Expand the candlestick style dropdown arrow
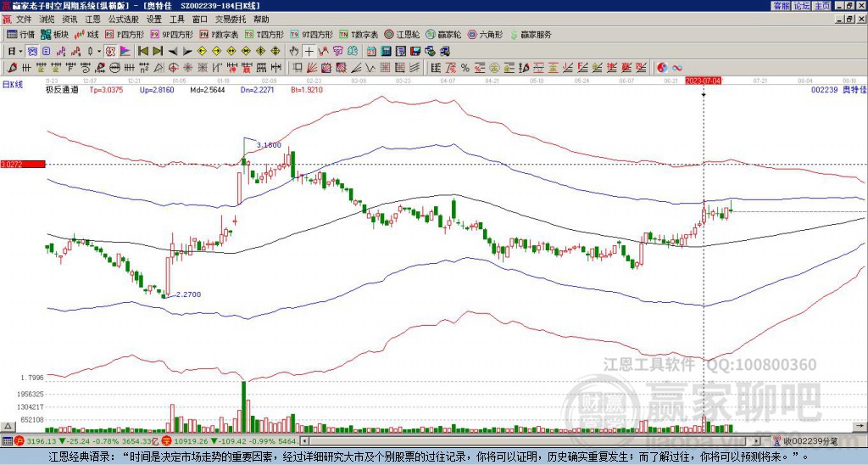This screenshot has width=868, height=465. [99, 52]
